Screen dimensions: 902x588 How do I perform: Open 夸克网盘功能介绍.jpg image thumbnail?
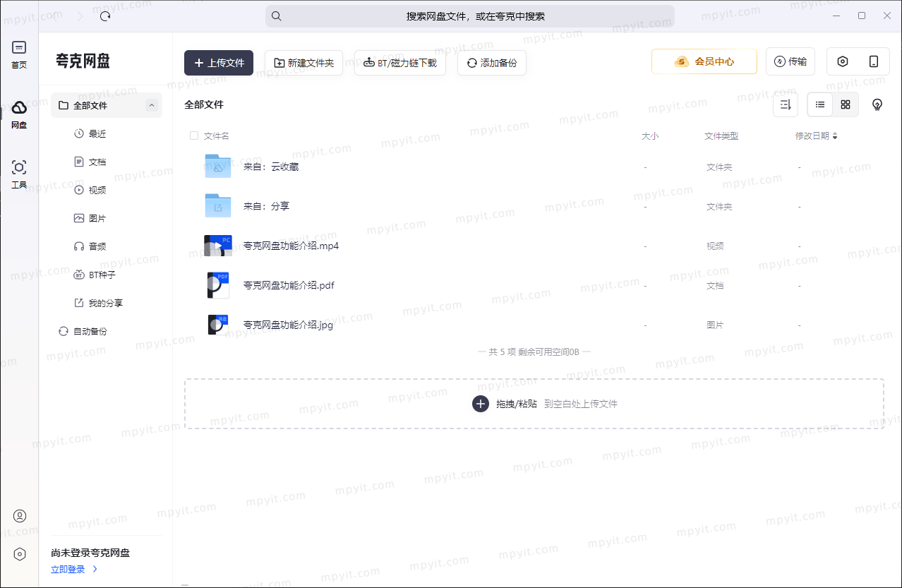pyautogui.click(x=218, y=325)
